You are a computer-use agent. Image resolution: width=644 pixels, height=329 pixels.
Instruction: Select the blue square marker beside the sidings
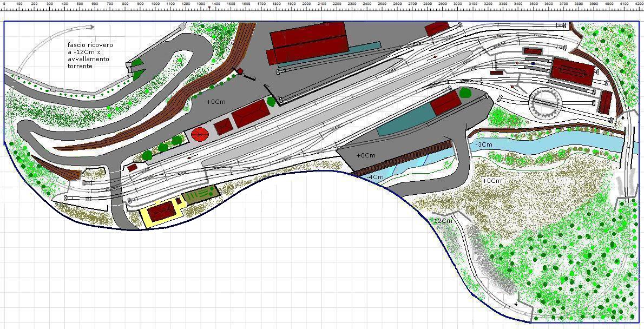point(533,64)
